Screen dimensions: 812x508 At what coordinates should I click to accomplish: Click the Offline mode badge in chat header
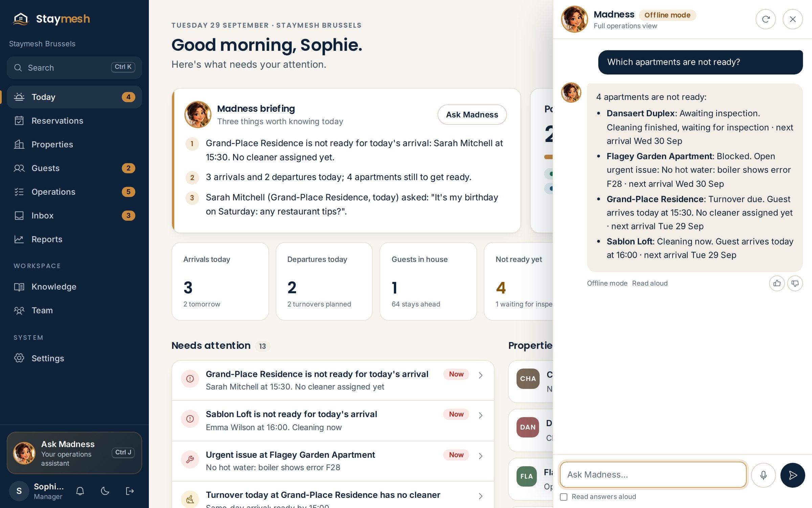tap(667, 15)
